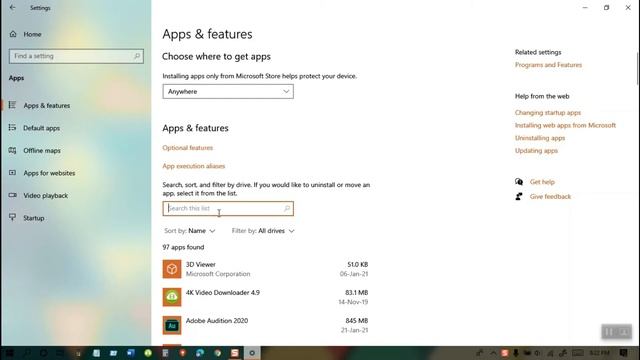Click the 97 apps found text
This screenshot has width=640, height=360.
183,247
